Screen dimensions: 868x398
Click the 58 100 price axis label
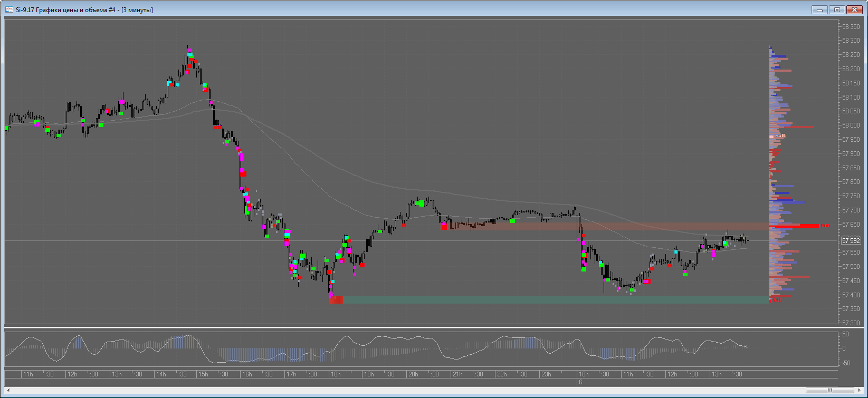(x=852, y=97)
